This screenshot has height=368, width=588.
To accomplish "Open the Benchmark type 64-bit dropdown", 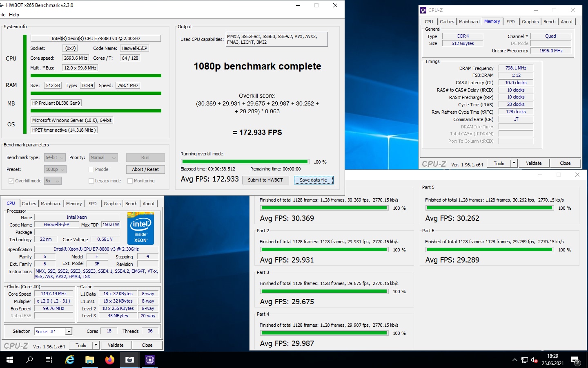I will [x=55, y=157].
